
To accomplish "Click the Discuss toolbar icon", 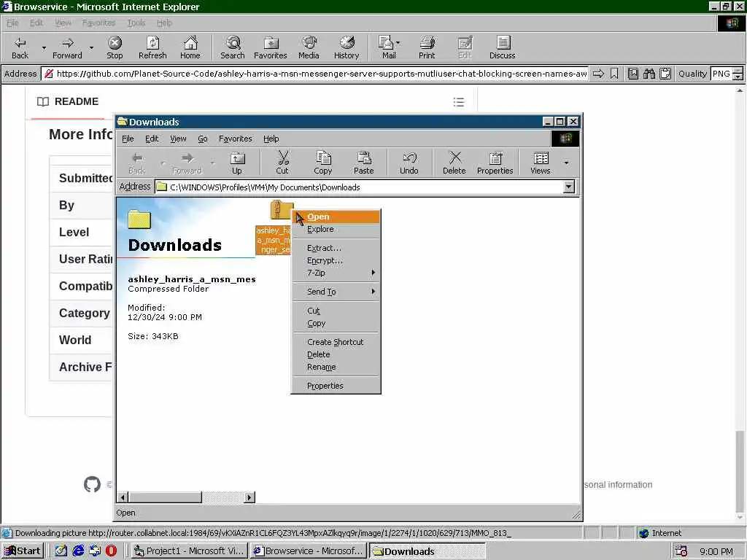I will 502,47.
